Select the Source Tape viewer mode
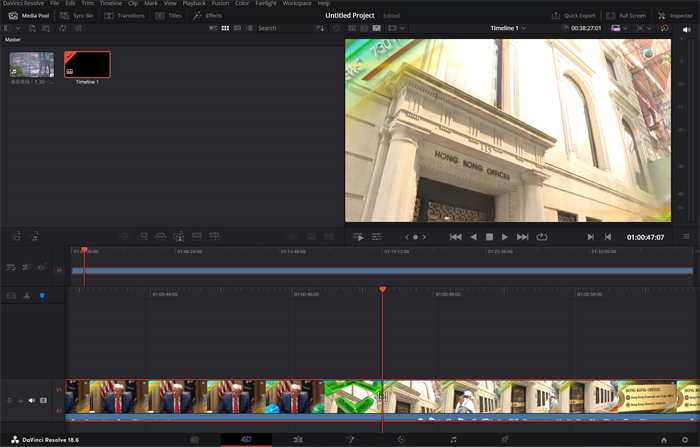The image size is (700, 447). pyautogui.click(x=364, y=28)
